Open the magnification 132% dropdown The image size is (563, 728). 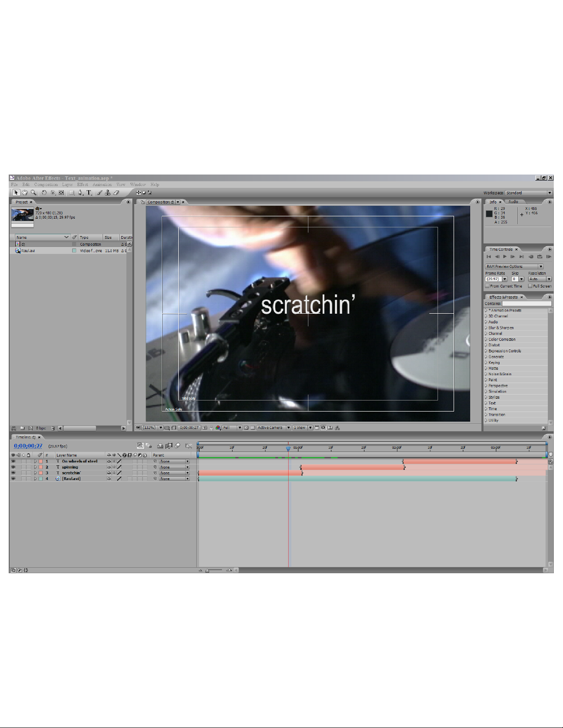(x=152, y=428)
